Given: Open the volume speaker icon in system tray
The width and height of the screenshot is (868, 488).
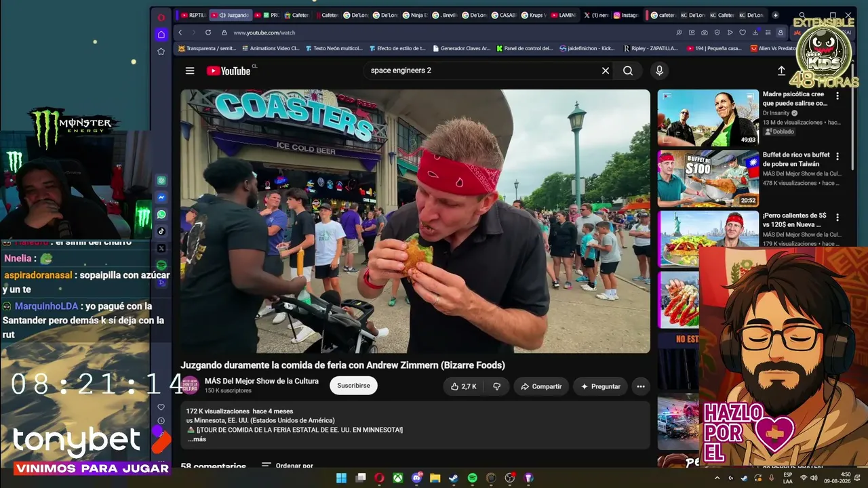Looking at the screenshot, I should tap(815, 478).
